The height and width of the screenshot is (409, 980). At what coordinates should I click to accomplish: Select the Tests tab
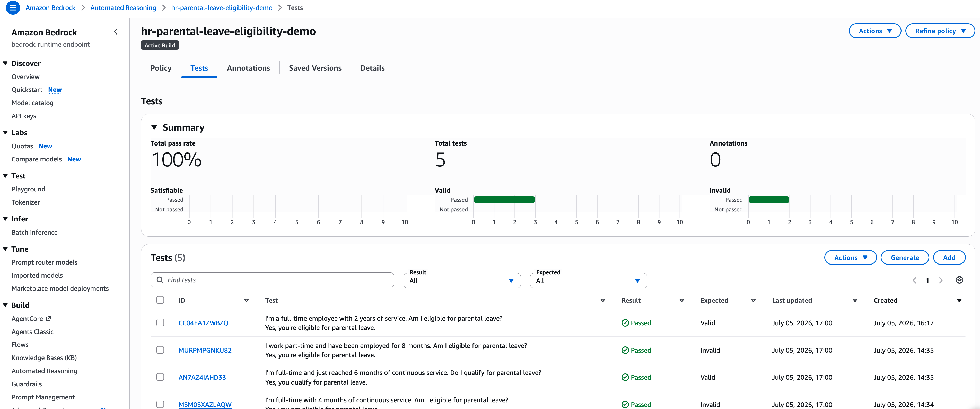coord(199,68)
